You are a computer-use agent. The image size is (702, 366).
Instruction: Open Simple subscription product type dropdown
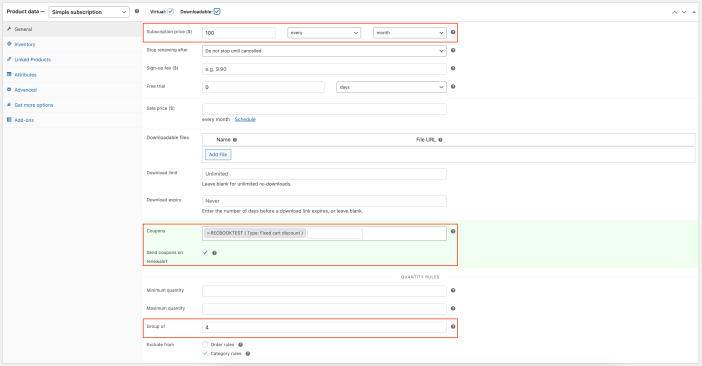[89, 12]
